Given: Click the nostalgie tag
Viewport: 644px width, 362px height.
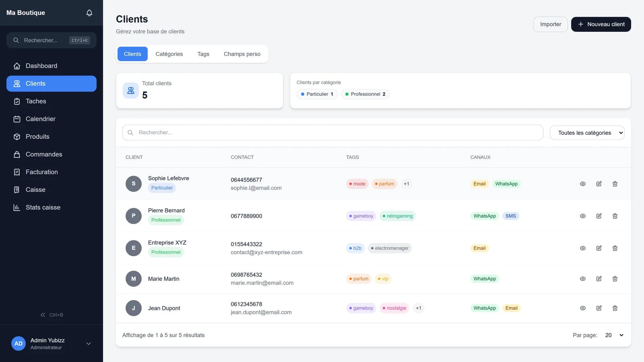Looking at the screenshot, I should [394, 308].
